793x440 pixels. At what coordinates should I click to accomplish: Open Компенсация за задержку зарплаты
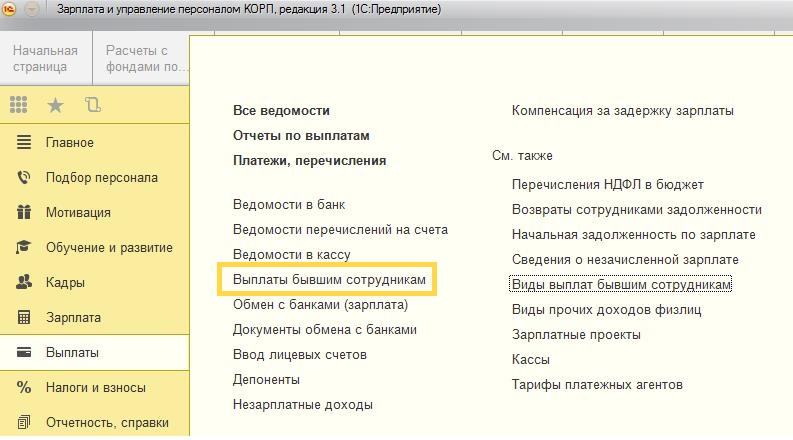tap(622, 111)
